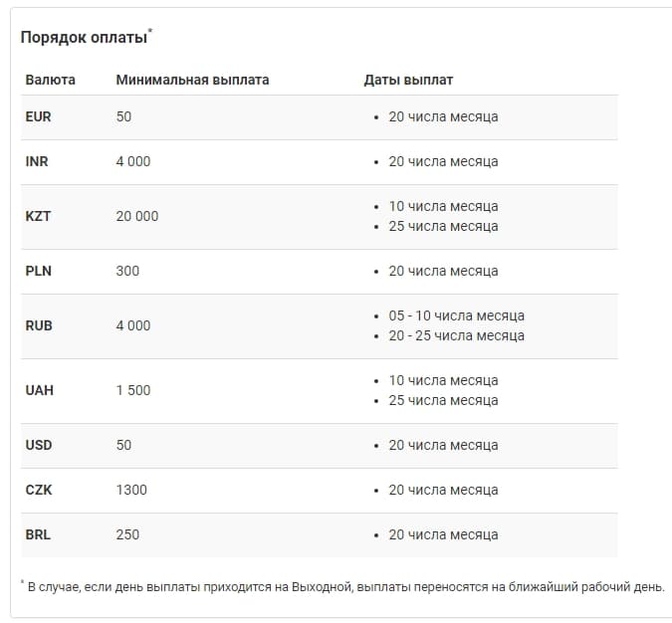Screen dimensions: 672x623
Task: Click the Порядок оплаты heading
Action: (84, 37)
